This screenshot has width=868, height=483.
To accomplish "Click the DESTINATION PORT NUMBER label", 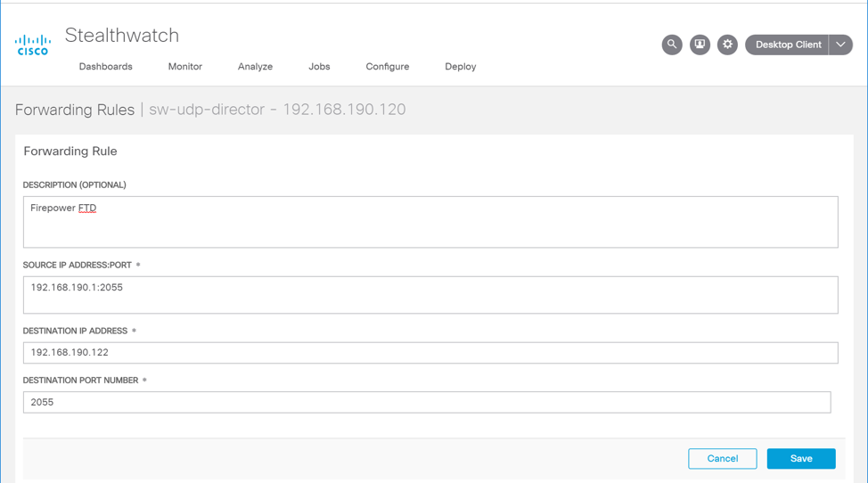I will (81, 381).
